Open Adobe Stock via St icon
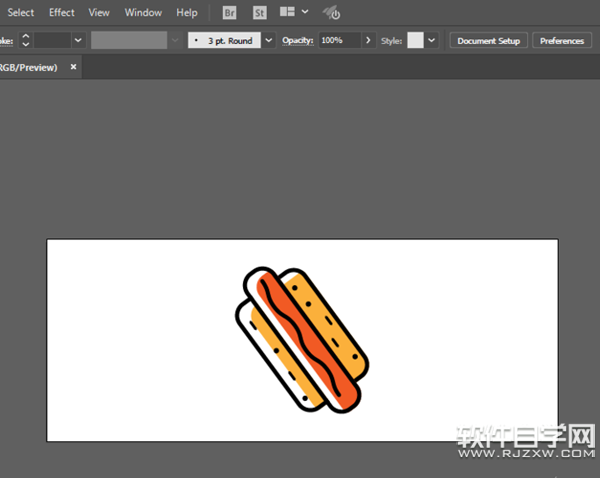 [x=260, y=13]
